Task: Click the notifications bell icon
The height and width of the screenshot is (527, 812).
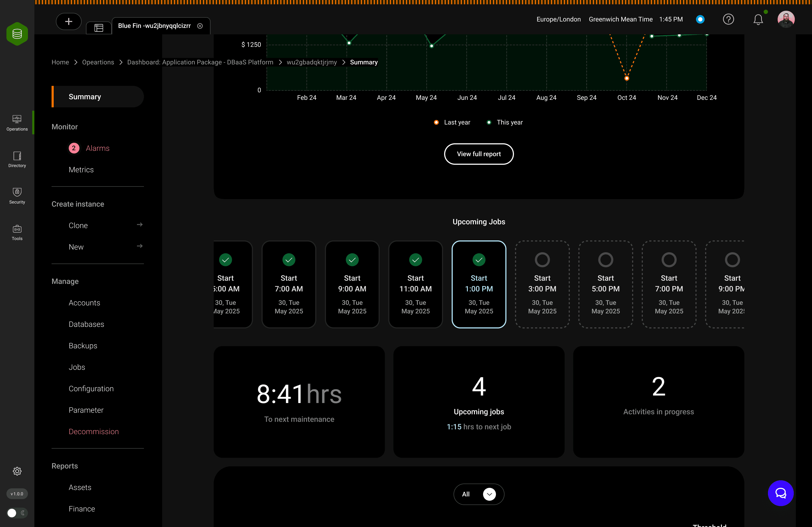Action: point(758,19)
